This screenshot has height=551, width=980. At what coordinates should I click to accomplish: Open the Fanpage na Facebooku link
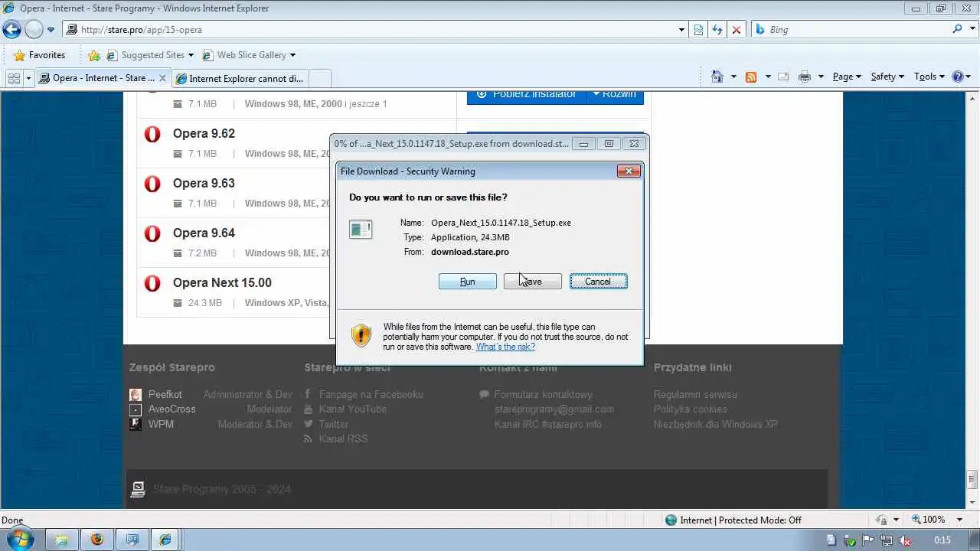(371, 394)
